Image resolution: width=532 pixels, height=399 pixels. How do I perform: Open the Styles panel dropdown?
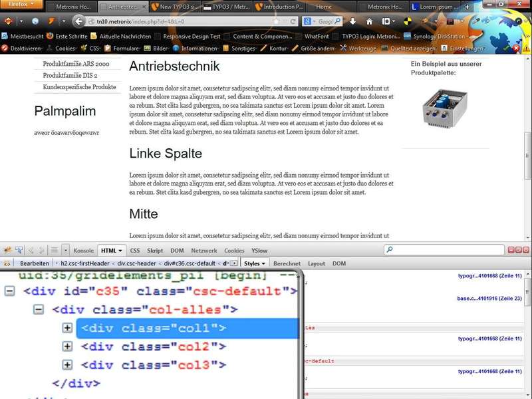point(255,263)
